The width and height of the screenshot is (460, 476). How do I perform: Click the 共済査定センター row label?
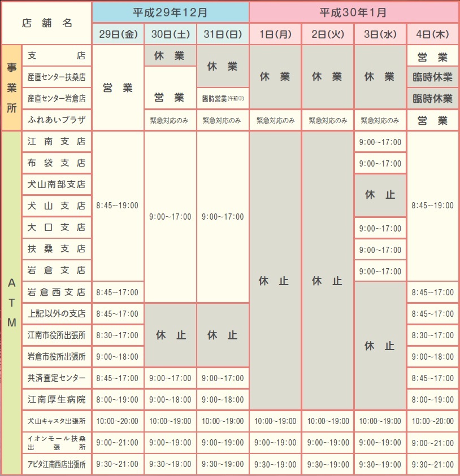57,378
